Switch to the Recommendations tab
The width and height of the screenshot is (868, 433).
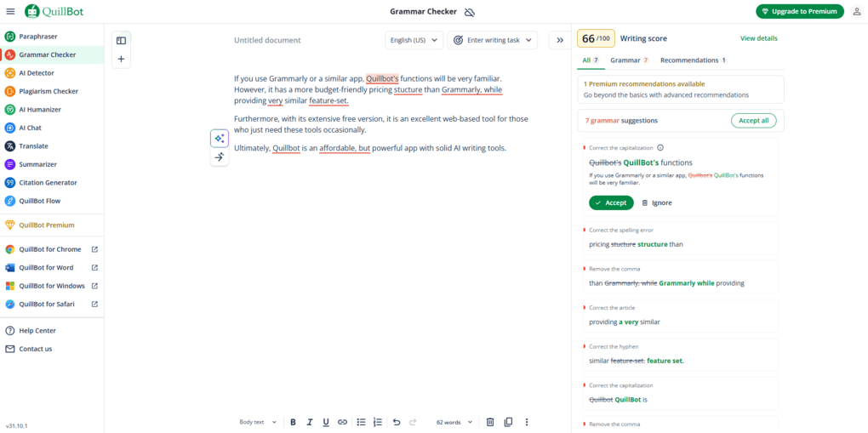(694, 60)
